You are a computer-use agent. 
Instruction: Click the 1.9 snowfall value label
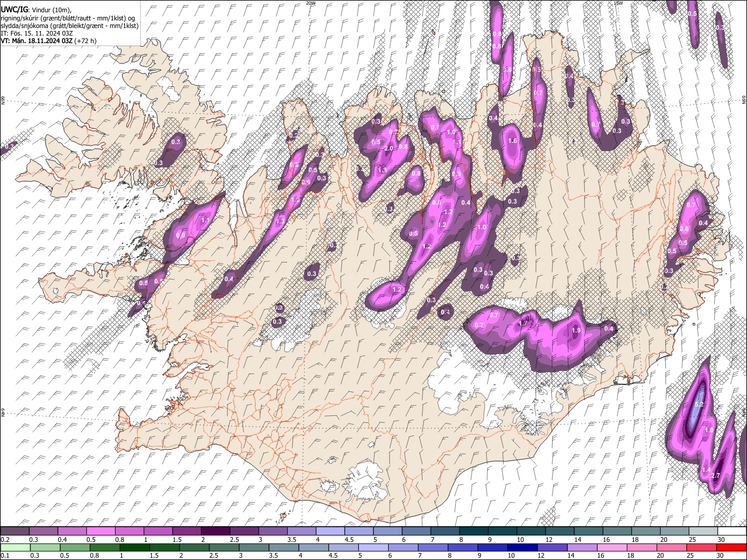point(576,331)
